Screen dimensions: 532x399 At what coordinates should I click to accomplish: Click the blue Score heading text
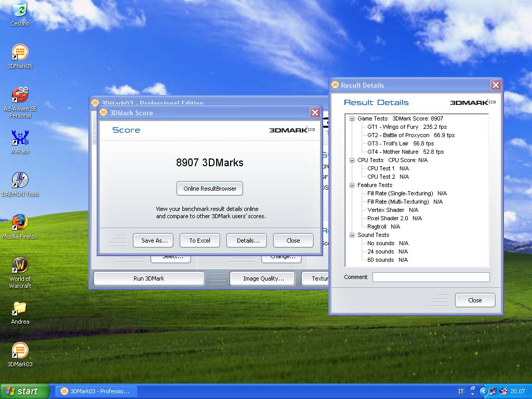point(126,130)
